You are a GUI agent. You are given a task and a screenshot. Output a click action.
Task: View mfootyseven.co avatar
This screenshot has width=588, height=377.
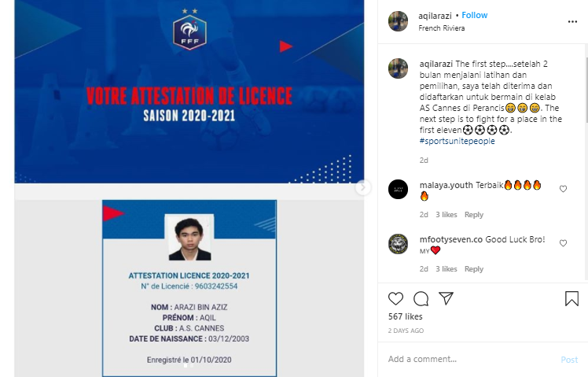point(398,244)
